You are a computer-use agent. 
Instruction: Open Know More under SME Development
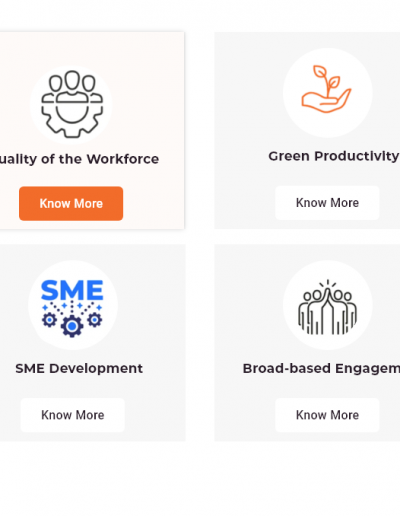[x=73, y=415]
